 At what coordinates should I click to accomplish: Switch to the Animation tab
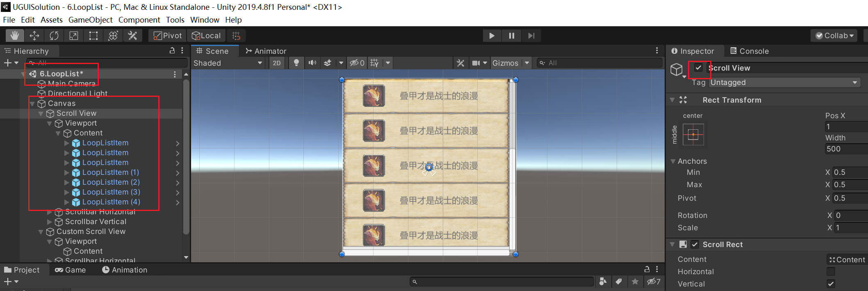pos(125,270)
